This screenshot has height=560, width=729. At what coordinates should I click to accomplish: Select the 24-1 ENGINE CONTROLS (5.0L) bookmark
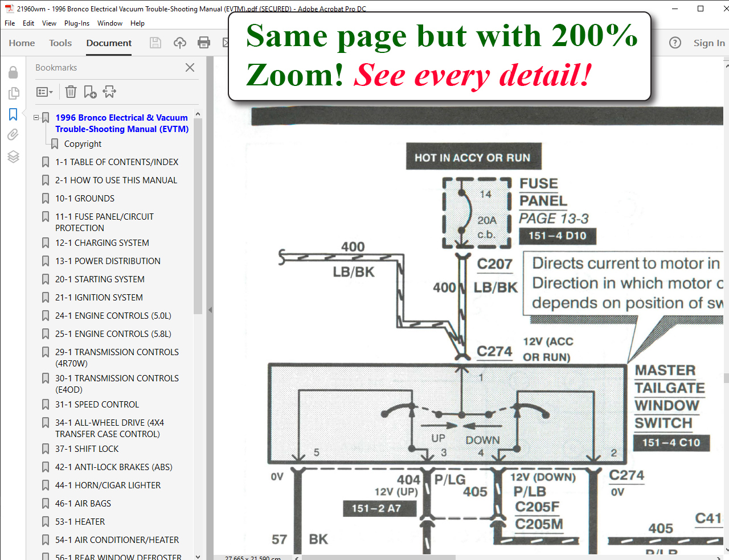tap(113, 316)
